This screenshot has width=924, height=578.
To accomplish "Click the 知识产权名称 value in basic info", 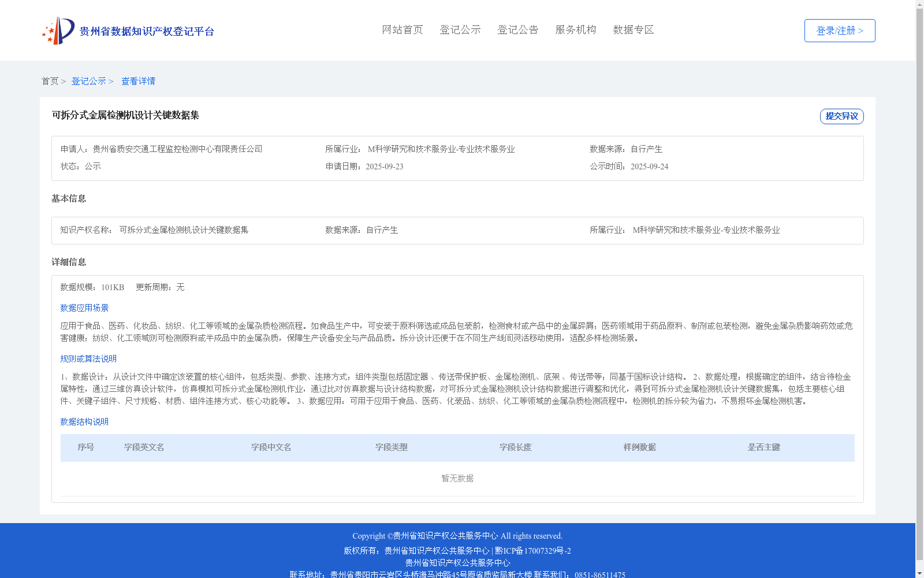I will (x=184, y=230).
